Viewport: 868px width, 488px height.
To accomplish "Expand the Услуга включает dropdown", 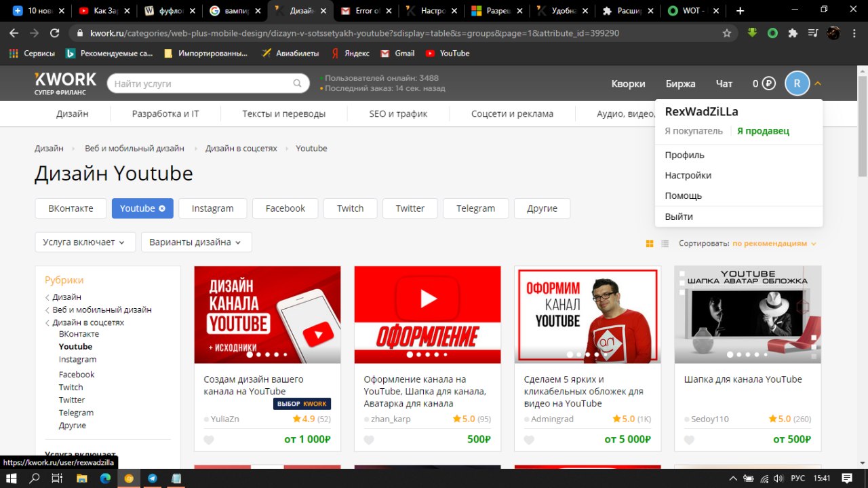I will click(85, 242).
